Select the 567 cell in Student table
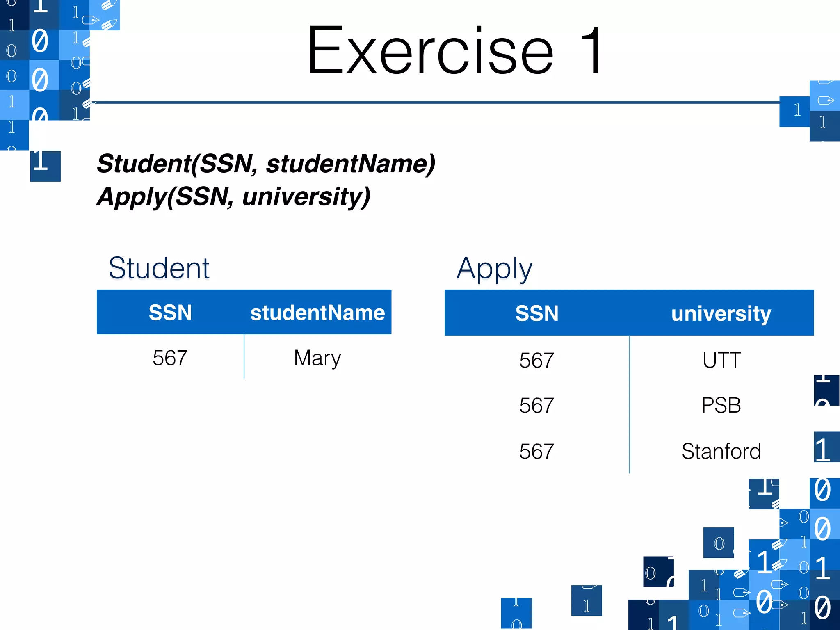This screenshot has width=840, height=630. tap(170, 358)
